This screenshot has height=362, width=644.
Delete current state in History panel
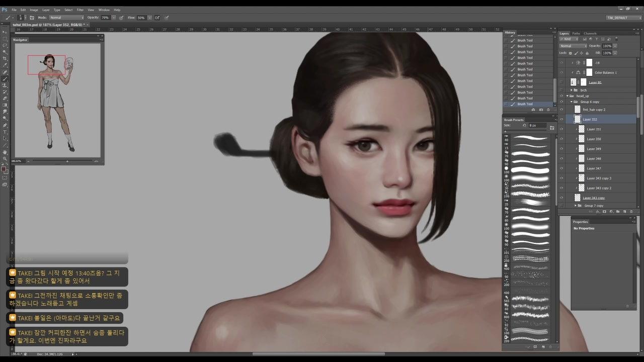549,110
